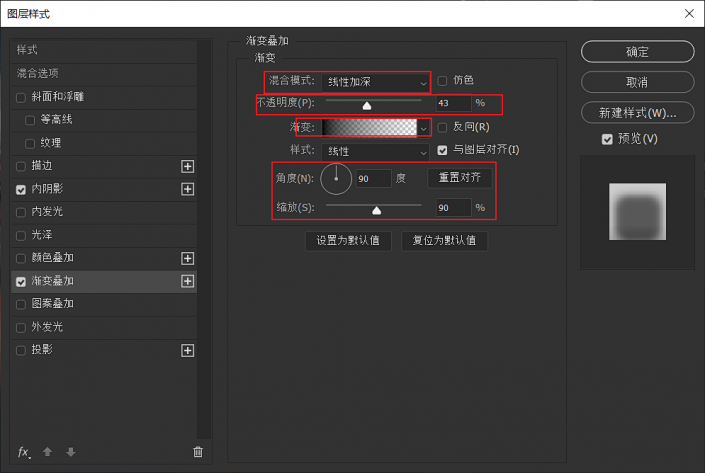Click the plus icon next to 投影

pyautogui.click(x=187, y=350)
